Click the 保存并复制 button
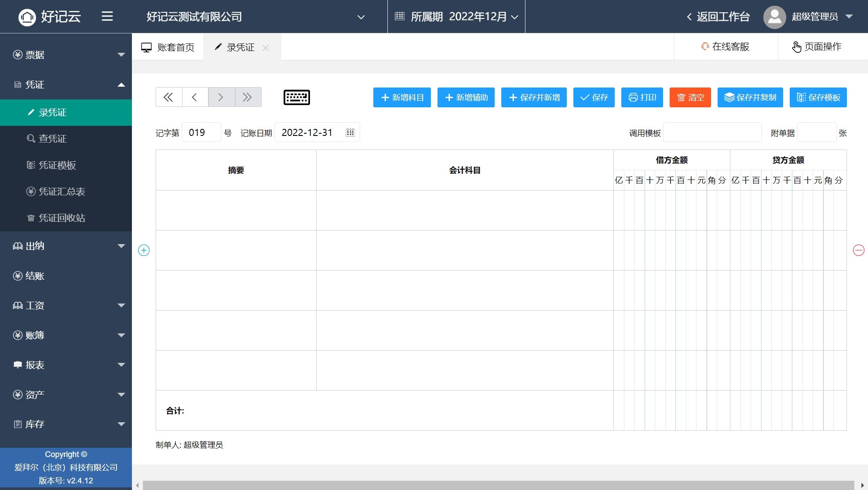 pyautogui.click(x=750, y=97)
